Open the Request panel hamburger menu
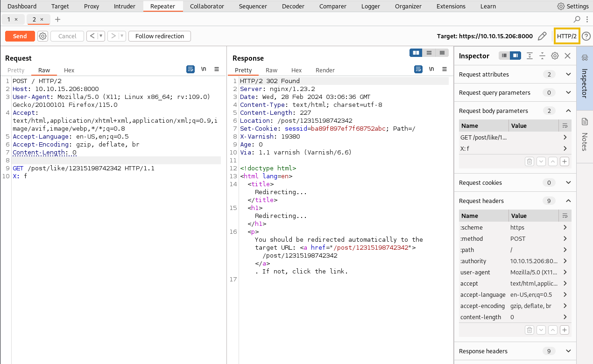This screenshot has width=593, height=364. [x=217, y=69]
